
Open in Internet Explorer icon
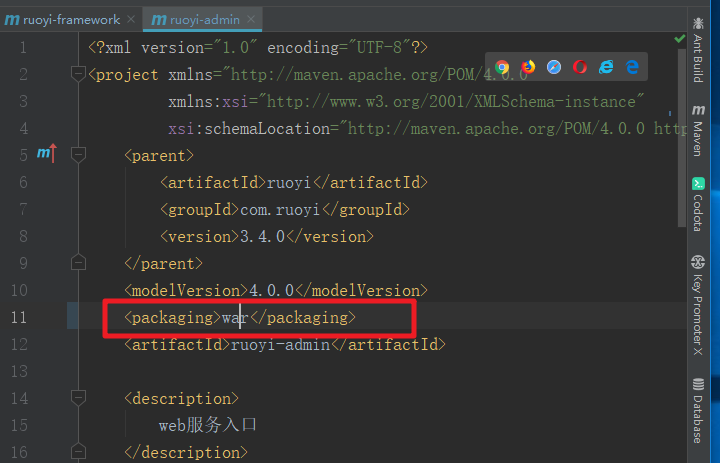606,67
